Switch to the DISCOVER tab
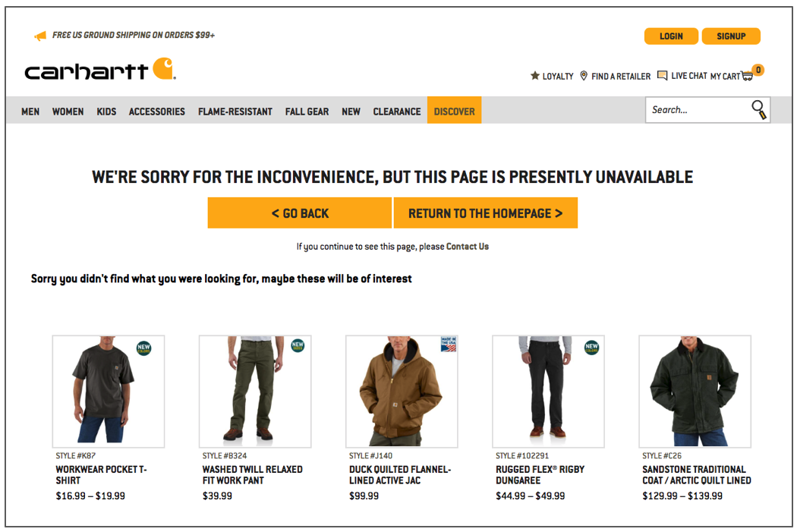Screen dimensions: 797x532 [x=454, y=110]
